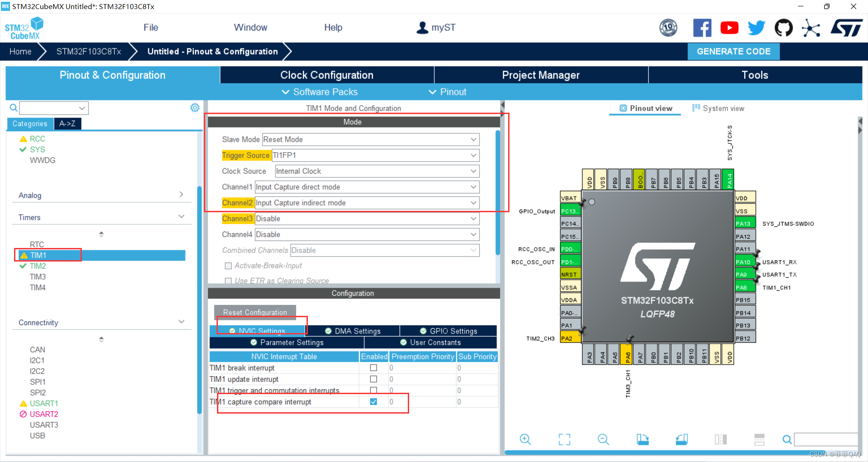Rotate the chip view clockwise icon
The width and height of the screenshot is (868, 462).
point(642,439)
